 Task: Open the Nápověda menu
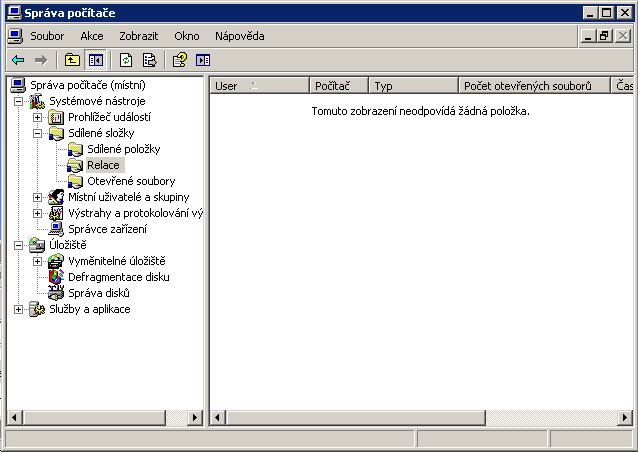[240, 36]
